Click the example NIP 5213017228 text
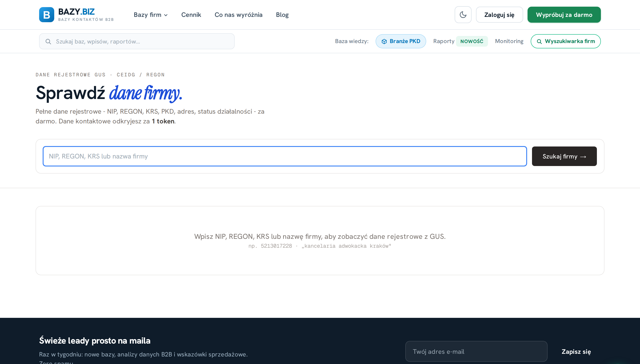Image resolution: width=640 pixels, height=364 pixels. (276, 246)
